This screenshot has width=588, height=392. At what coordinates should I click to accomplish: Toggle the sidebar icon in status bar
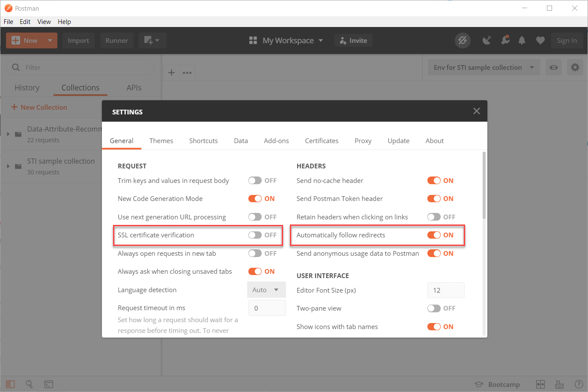tap(10, 384)
